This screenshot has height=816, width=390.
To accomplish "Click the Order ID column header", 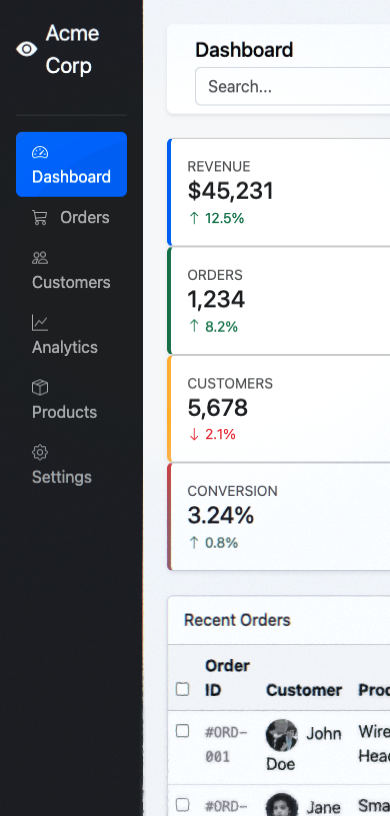I will pyautogui.click(x=228, y=678).
